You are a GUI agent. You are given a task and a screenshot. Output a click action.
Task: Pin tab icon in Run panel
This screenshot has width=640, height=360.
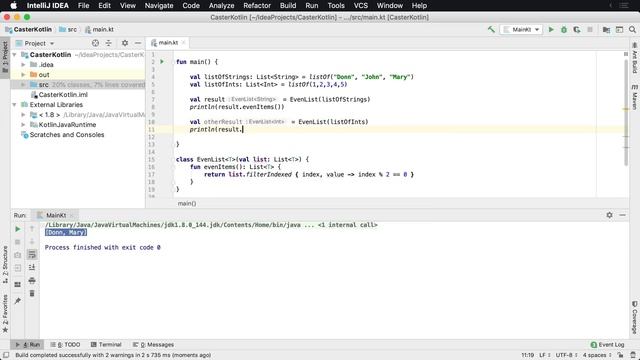tap(18, 301)
